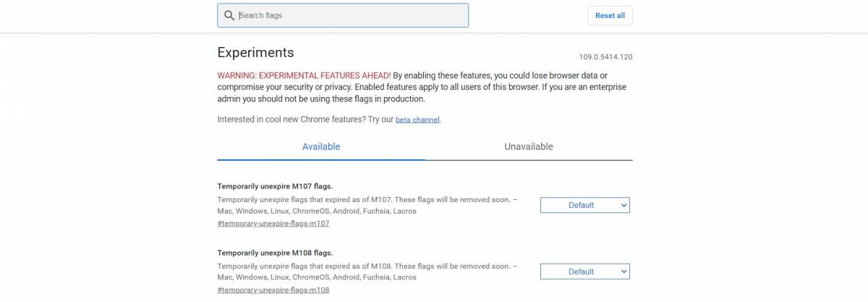Open the beta channel link
This screenshot has height=302, width=868.
417,119
